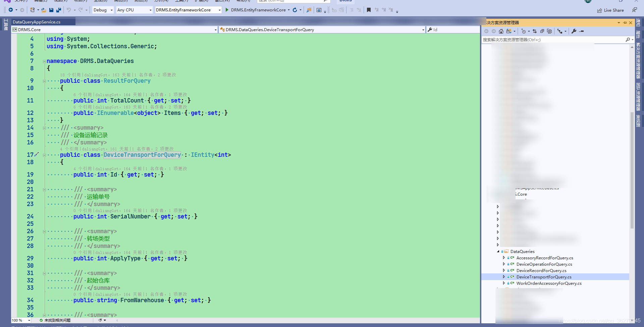Click Solution Explorer search input field

coord(553,40)
